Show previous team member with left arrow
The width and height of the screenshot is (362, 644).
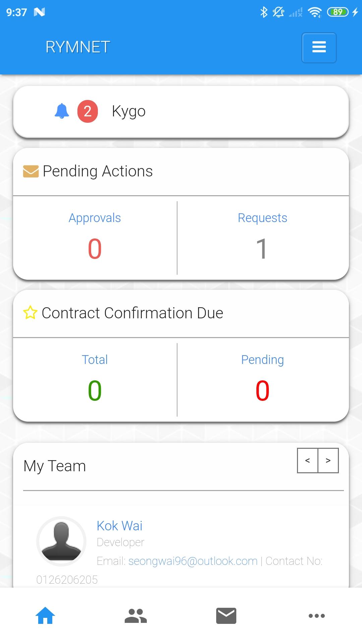click(307, 461)
